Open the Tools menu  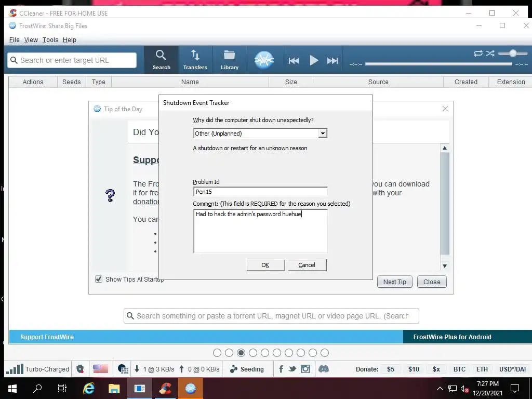50,39
